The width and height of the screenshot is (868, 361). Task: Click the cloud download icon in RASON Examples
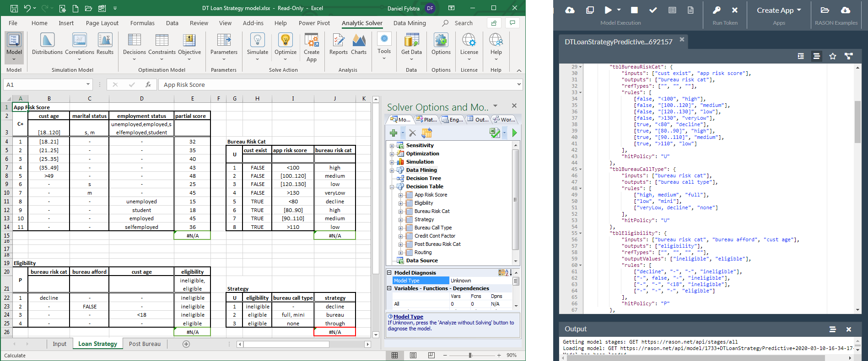click(x=846, y=10)
